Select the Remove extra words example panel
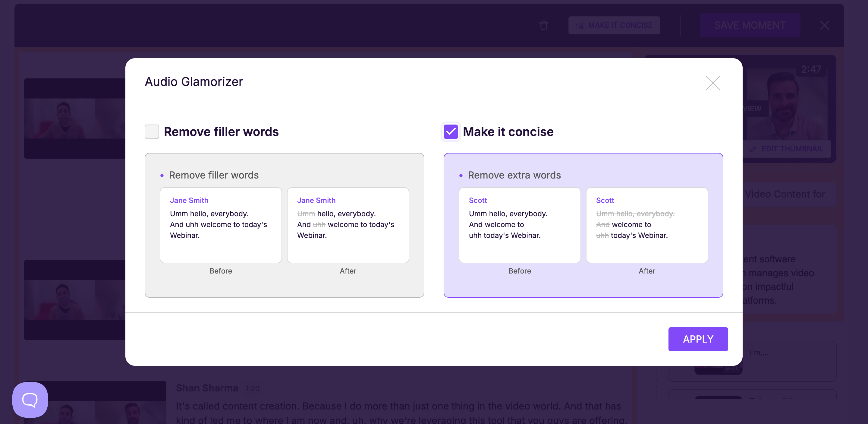This screenshot has height=424, width=868. point(583,285)
